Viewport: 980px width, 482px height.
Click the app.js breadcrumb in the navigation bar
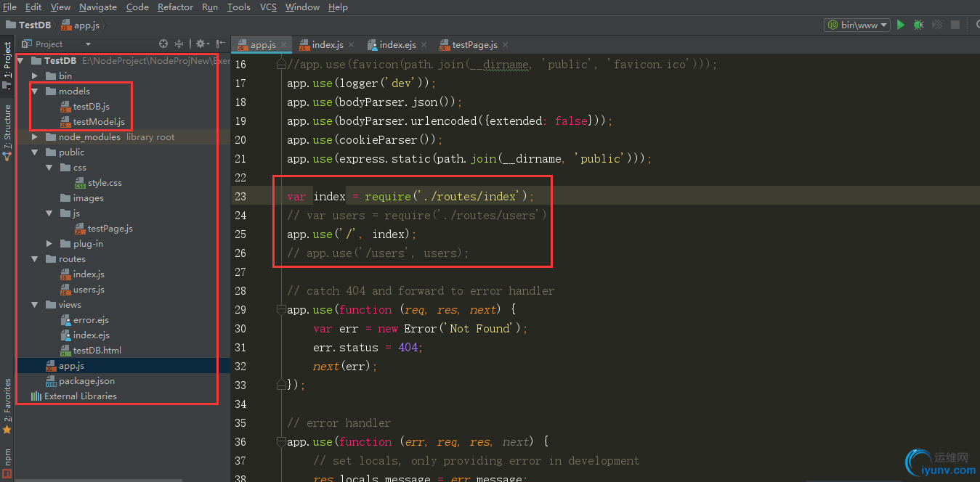(x=80, y=25)
